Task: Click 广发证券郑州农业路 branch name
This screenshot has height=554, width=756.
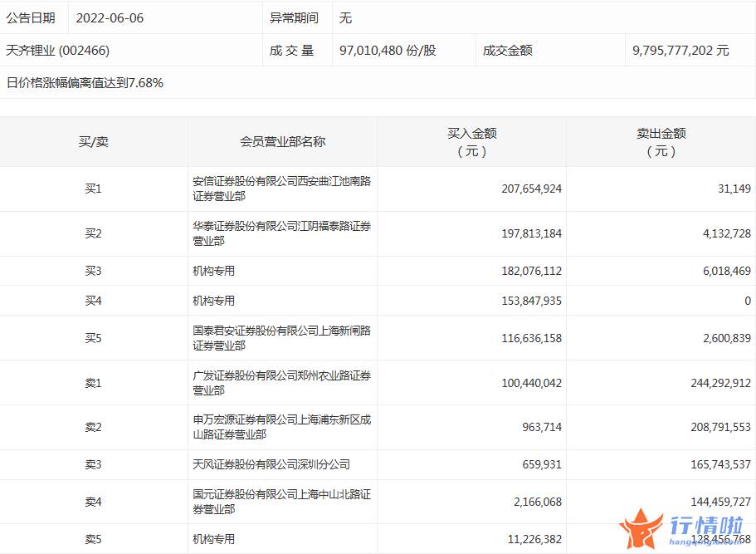Action: point(281,383)
